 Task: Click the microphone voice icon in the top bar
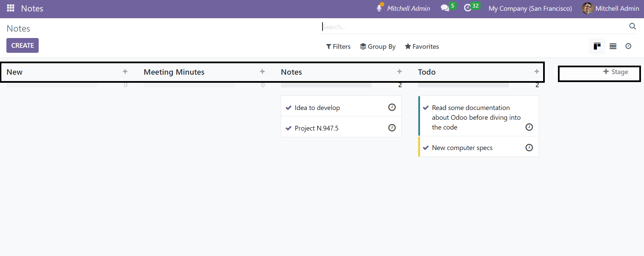tap(379, 8)
